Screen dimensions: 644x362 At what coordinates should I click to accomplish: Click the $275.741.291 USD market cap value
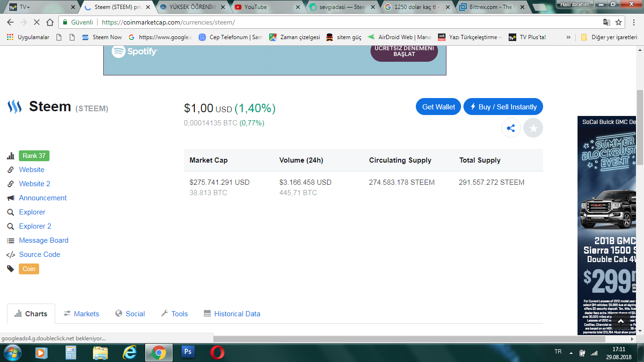click(x=220, y=182)
